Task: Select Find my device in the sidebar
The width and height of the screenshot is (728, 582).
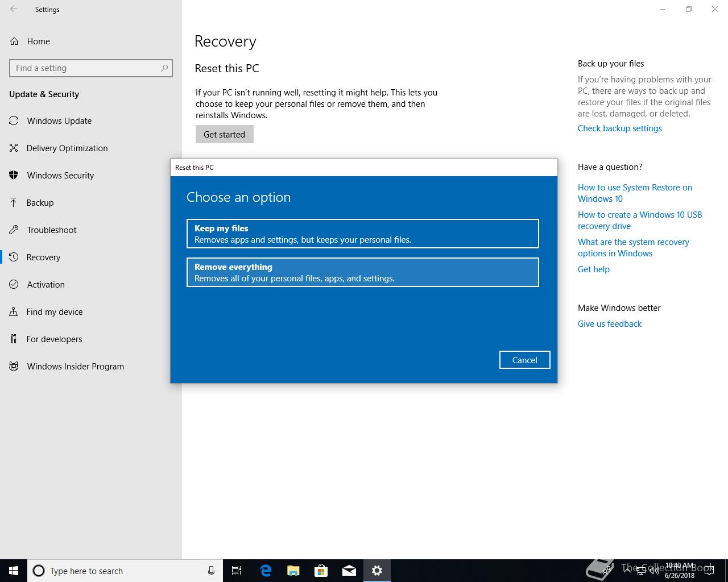Action: click(91, 311)
